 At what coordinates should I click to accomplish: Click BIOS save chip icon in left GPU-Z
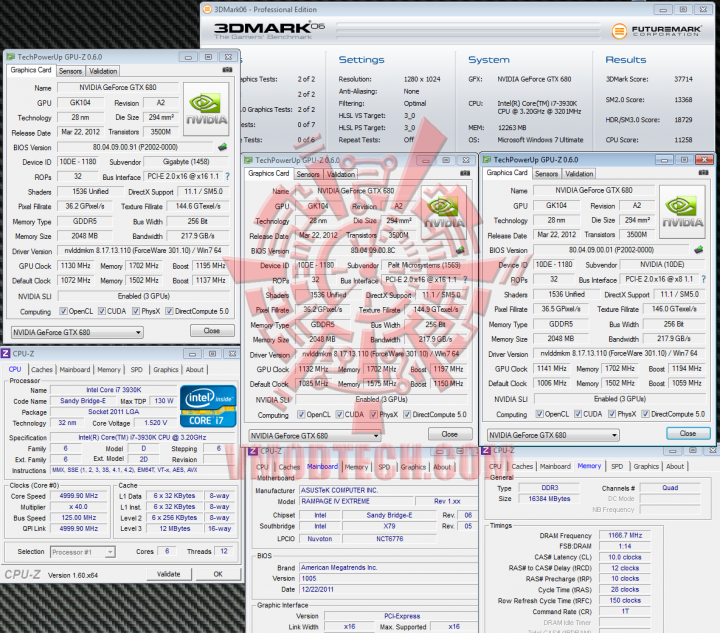click(223, 147)
